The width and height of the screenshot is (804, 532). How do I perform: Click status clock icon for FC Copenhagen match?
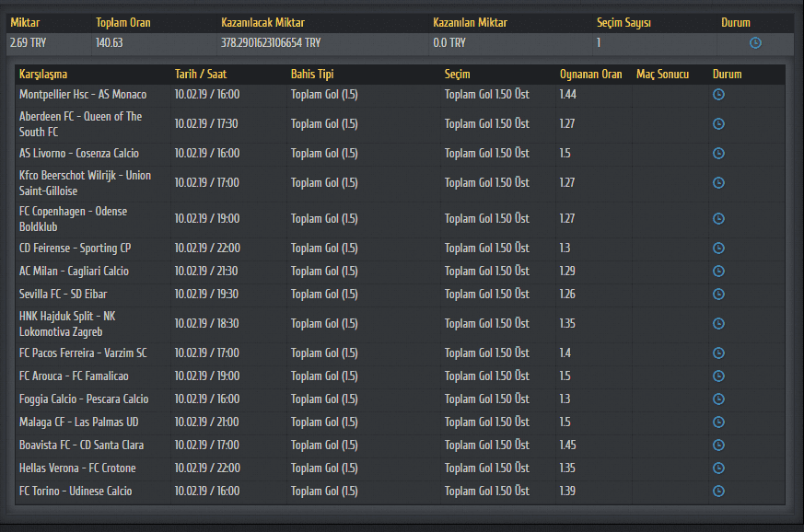[719, 219]
